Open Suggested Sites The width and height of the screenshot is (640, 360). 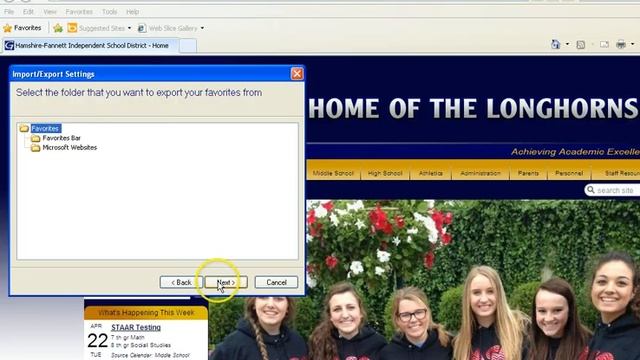click(x=96, y=28)
